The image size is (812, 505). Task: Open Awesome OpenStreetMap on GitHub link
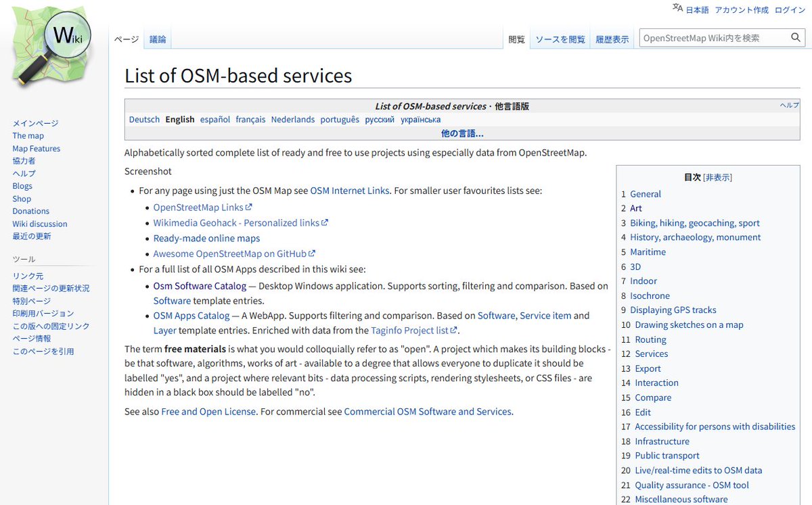235,254
